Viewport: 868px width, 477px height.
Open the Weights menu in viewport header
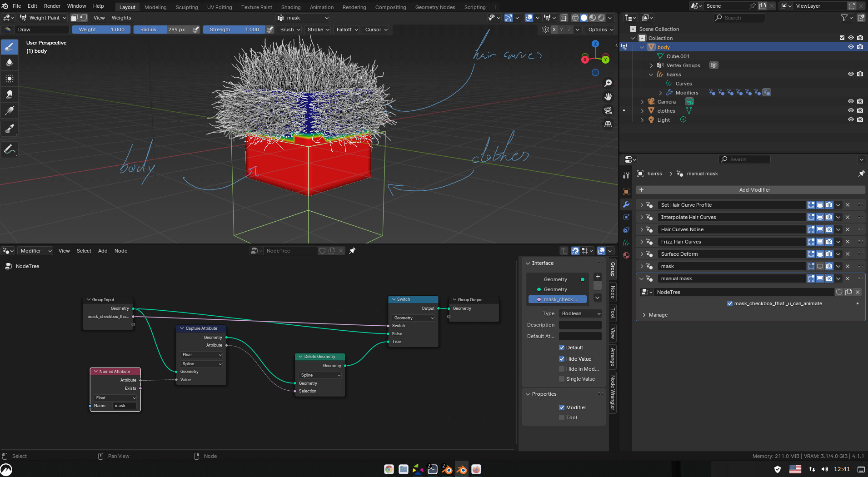click(x=121, y=18)
